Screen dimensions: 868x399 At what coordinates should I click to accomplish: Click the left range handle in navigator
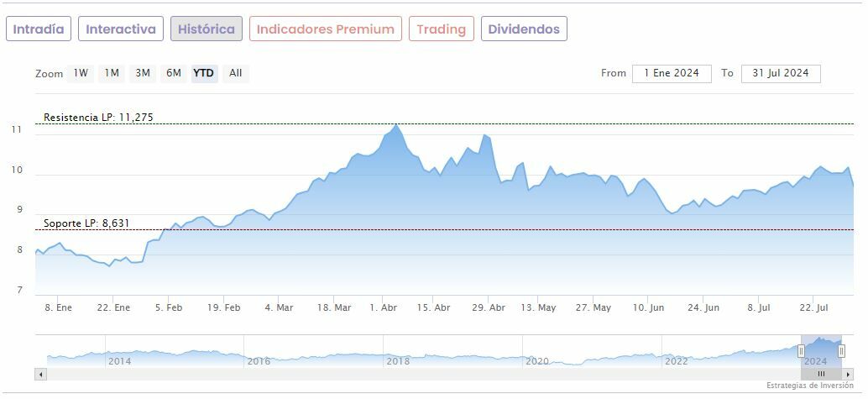click(801, 350)
